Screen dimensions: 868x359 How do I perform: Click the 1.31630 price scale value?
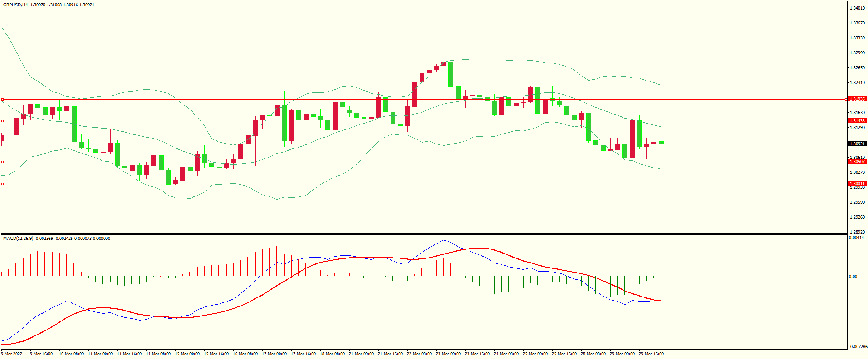coord(857,113)
